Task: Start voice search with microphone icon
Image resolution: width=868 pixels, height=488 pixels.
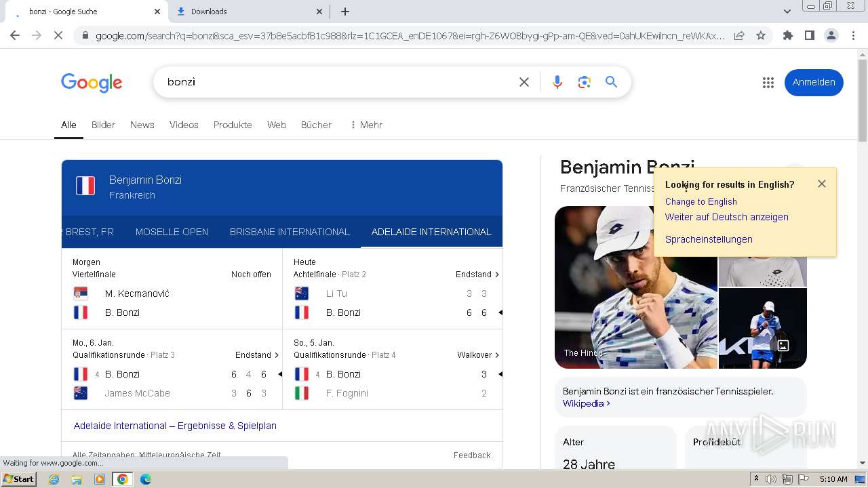Action: pos(557,82)
